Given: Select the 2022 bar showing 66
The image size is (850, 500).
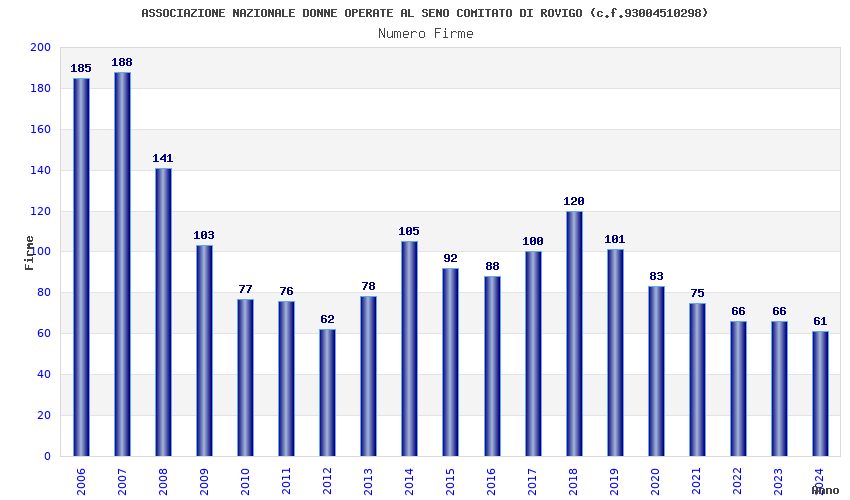Looking at the screenshot, I should coord(738,388).
